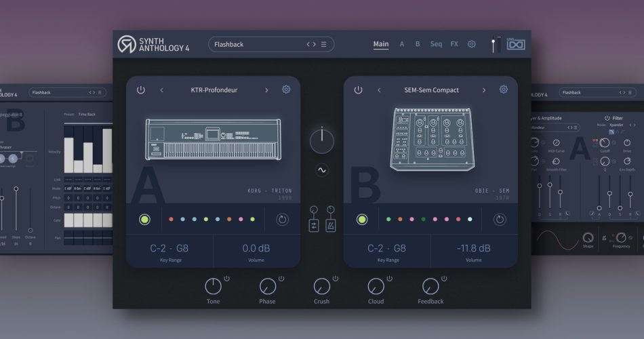Click the global settings gear in header
Viewport: 644px width, 339px height.
coord(472,44)
